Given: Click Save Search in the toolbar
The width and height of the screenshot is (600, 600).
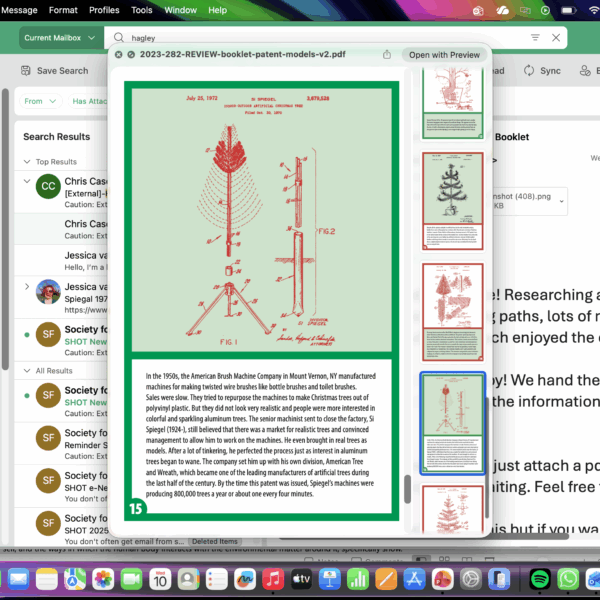Looking at the screenshot, I should (55, 71).
